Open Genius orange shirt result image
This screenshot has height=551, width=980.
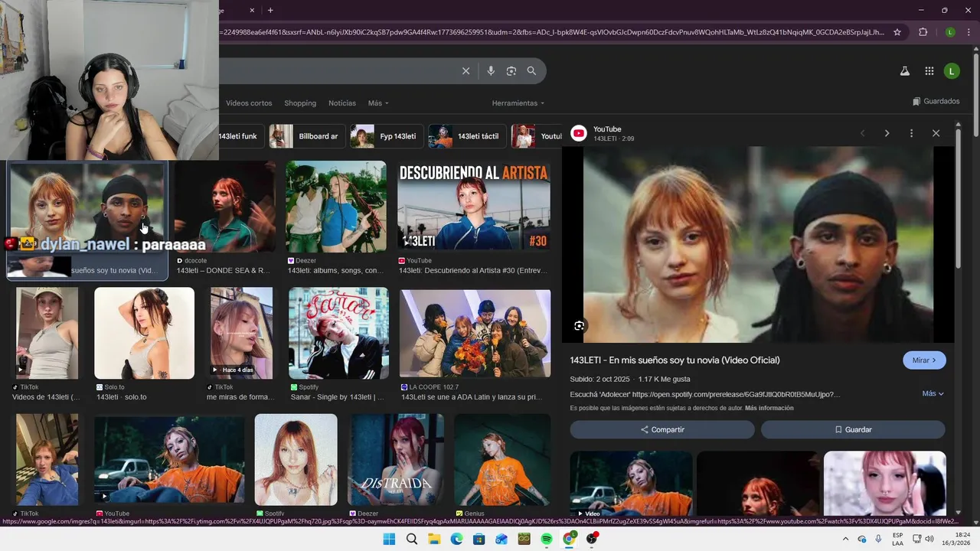(x=502, y=460)
